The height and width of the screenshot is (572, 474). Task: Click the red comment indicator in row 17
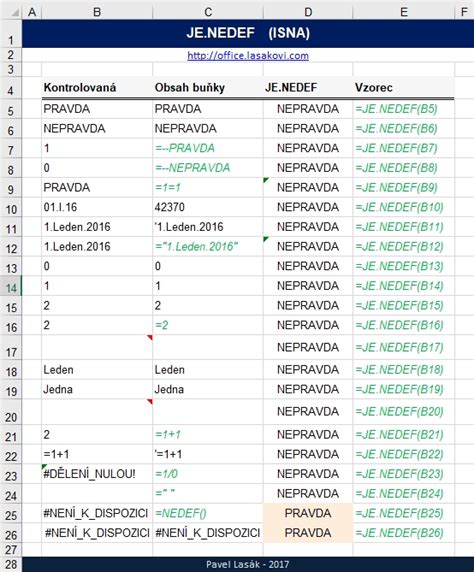click(150, 337)
